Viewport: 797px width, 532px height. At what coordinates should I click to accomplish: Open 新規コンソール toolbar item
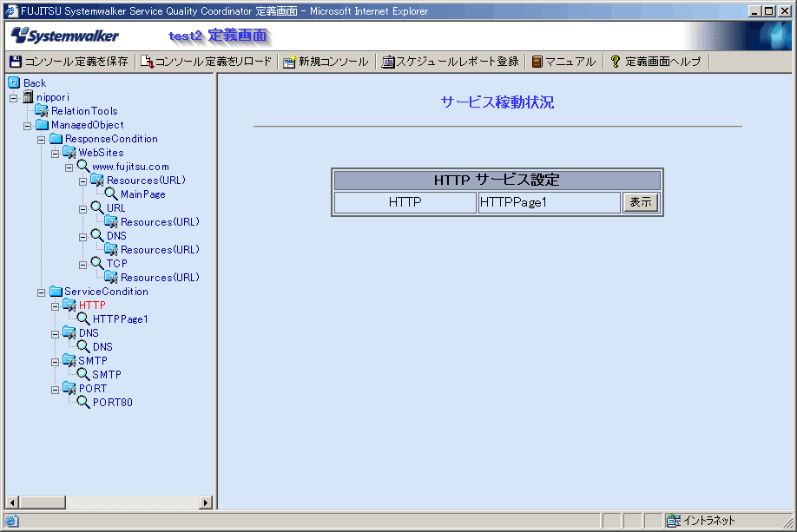[x=326, y=62]
